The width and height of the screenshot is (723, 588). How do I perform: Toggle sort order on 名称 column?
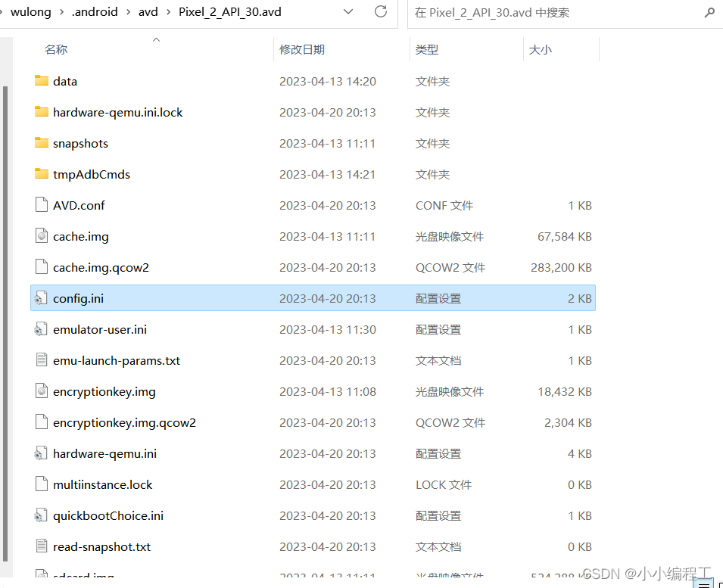[56, 49]
